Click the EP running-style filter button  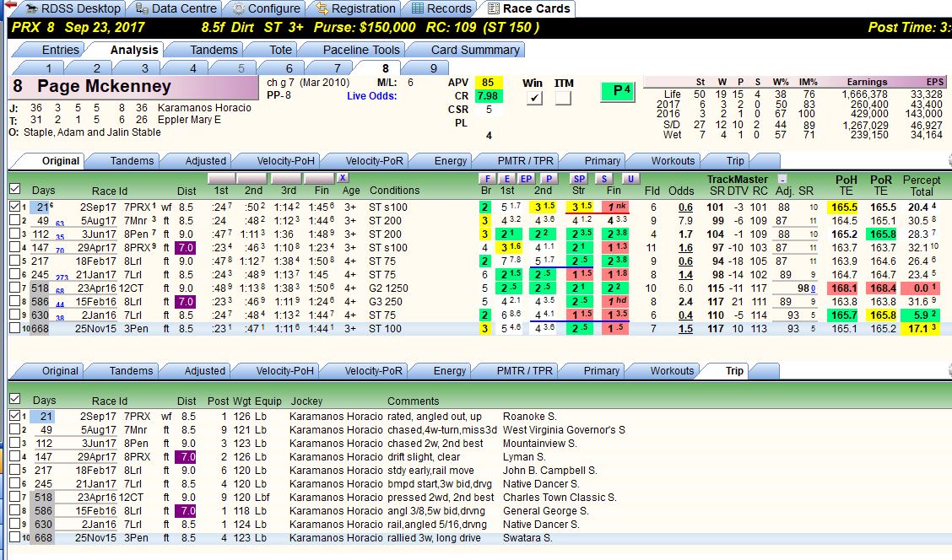pyautogui.click(x=526, y=179)
